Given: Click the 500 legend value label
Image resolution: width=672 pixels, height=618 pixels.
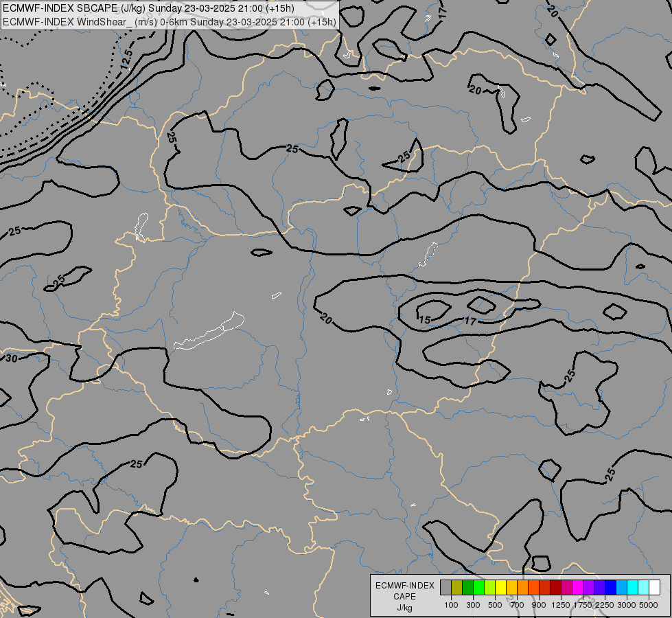Looking at the screenshot, I should 495,605.
